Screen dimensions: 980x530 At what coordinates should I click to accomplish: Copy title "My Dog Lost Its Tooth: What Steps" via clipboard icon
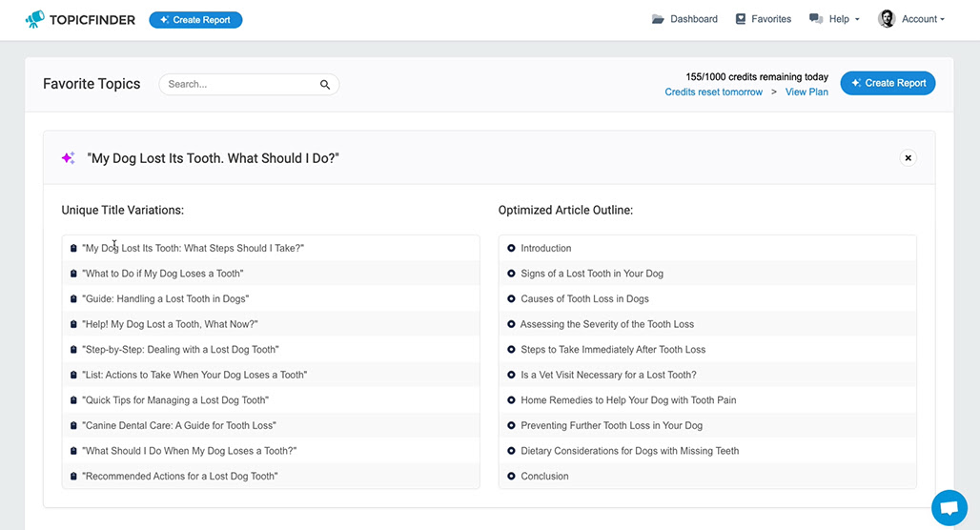[73, 248]
